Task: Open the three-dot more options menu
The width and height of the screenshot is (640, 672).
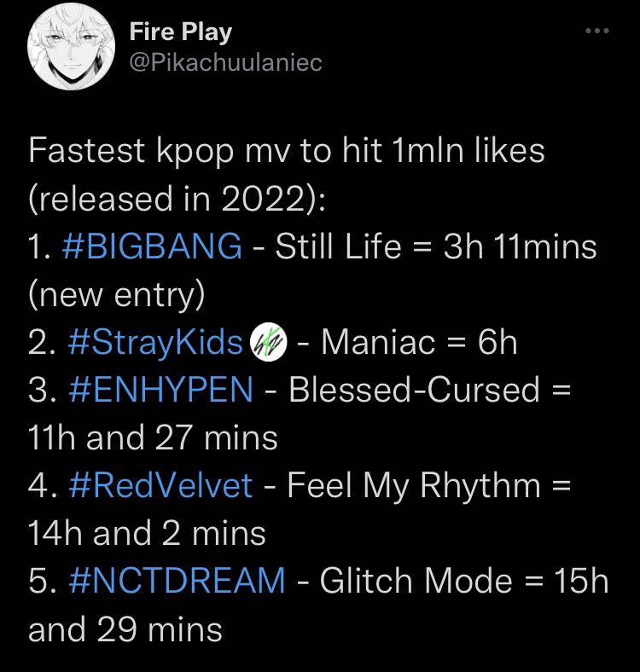Action: pos(597,31)
